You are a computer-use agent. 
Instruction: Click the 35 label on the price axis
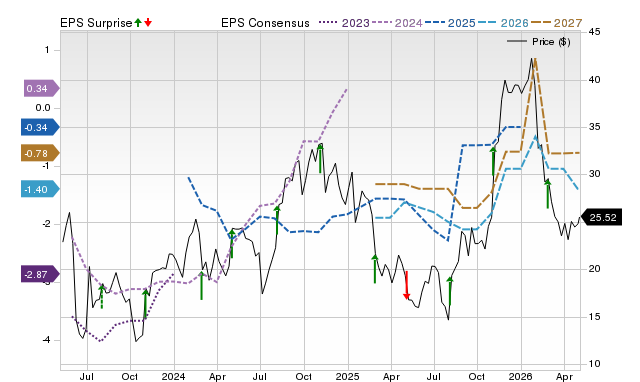point(594,127)
